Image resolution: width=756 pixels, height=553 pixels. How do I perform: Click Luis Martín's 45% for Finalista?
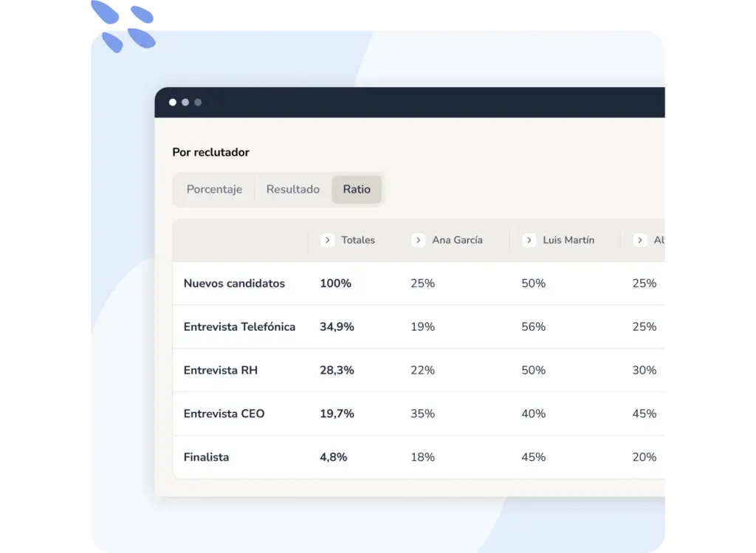point(534,457)
